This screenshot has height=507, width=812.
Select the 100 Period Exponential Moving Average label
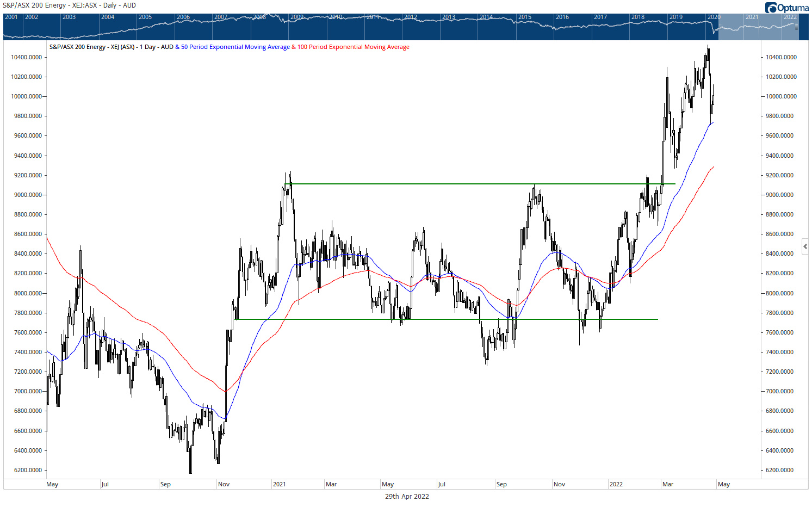[x=353, y=47]
